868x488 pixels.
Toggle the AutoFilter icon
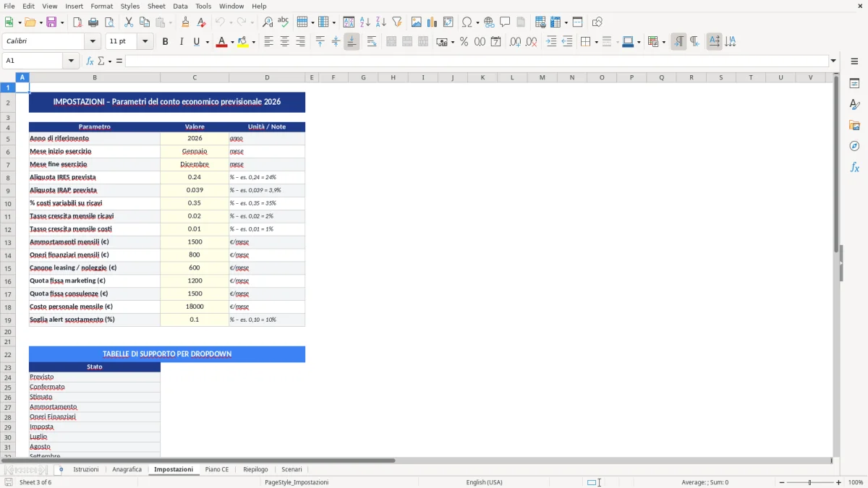click(397, 22)
